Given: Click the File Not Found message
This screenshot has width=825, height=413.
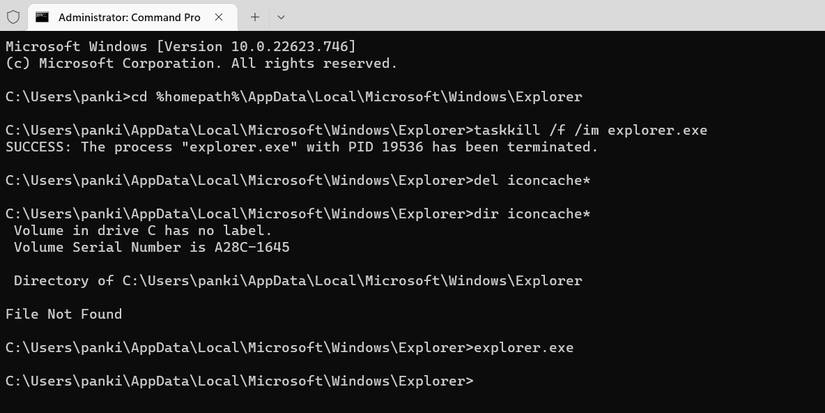Looking at the screenshot, I should click(64, 314).
